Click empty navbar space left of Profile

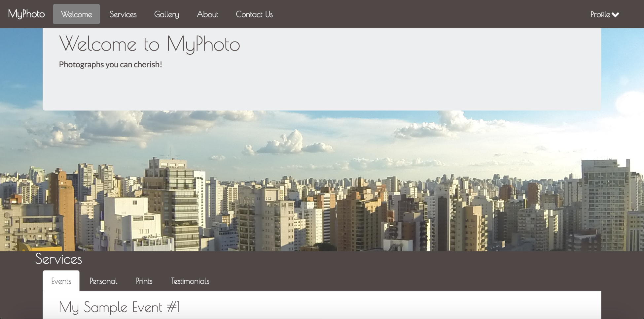(429, 14)
